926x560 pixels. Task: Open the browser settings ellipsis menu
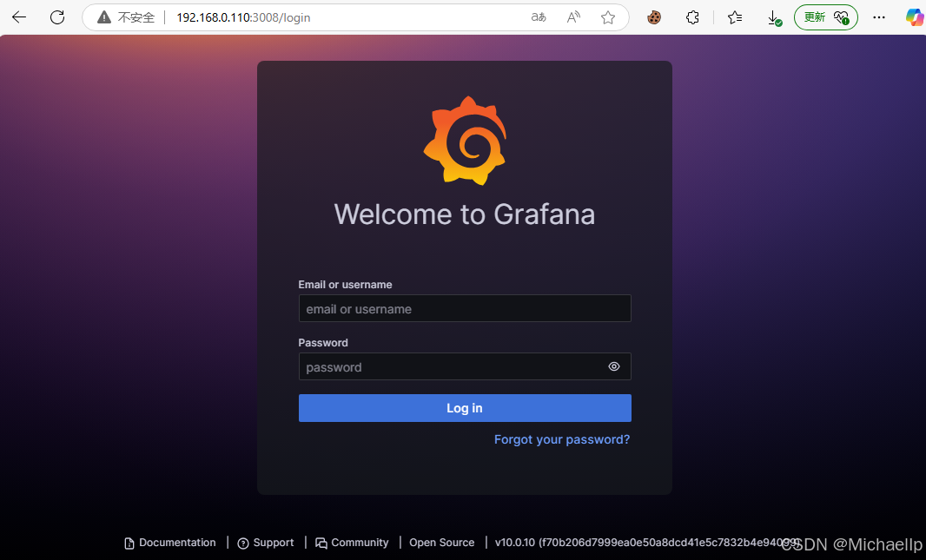[879, 17]
